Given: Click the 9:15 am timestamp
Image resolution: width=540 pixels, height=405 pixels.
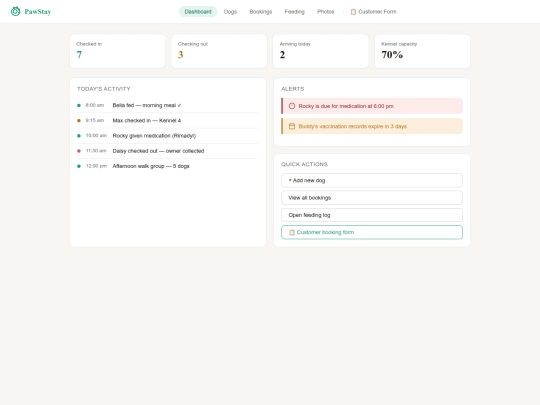Looking at the screenshot, I should tap(95, 121).
